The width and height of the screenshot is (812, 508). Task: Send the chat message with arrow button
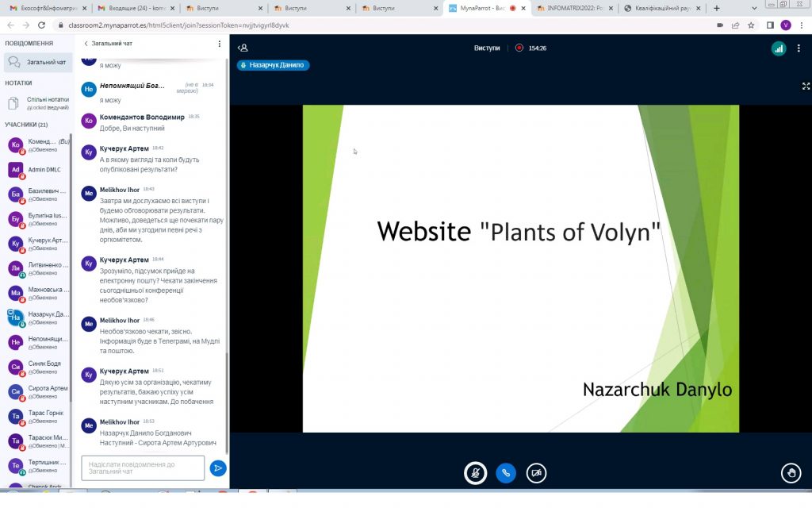click(218, 468)
